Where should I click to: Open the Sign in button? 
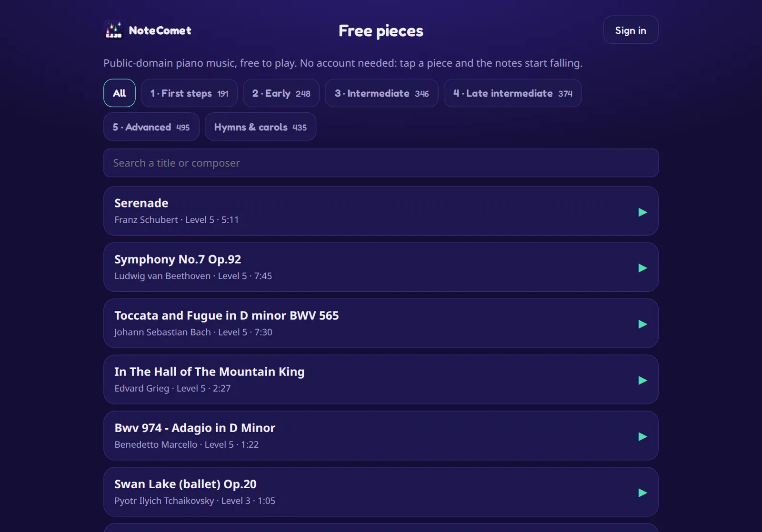coord(631,30)
